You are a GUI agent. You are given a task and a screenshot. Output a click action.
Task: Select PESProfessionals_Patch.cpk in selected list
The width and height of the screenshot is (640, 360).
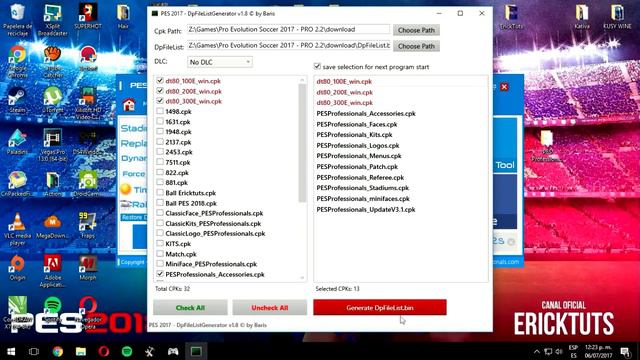[x=357, y=167]
